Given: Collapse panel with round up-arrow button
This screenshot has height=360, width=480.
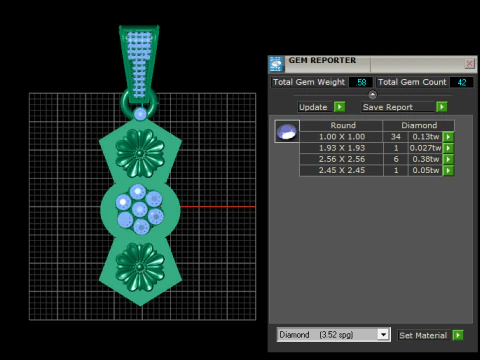Looking at the screenshot, I should 373,95.
